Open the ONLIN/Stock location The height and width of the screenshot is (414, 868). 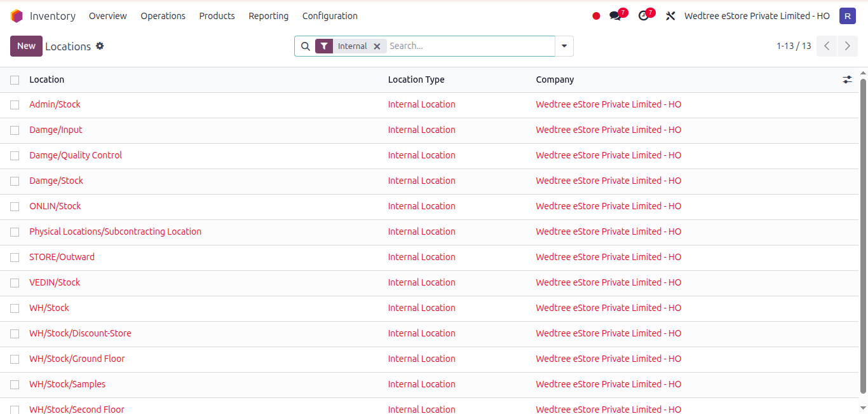pos(55,206)
